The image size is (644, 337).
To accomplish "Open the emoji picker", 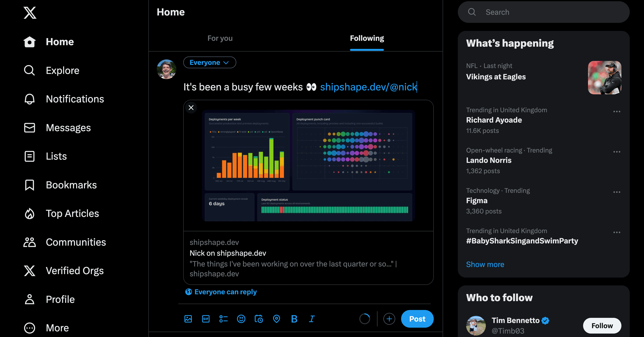I will pyautogui.click(x=241, y=319).
